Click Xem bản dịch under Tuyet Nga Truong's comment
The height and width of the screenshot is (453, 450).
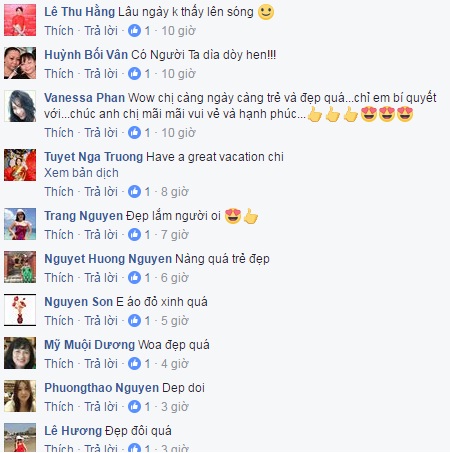click(81, 173)
